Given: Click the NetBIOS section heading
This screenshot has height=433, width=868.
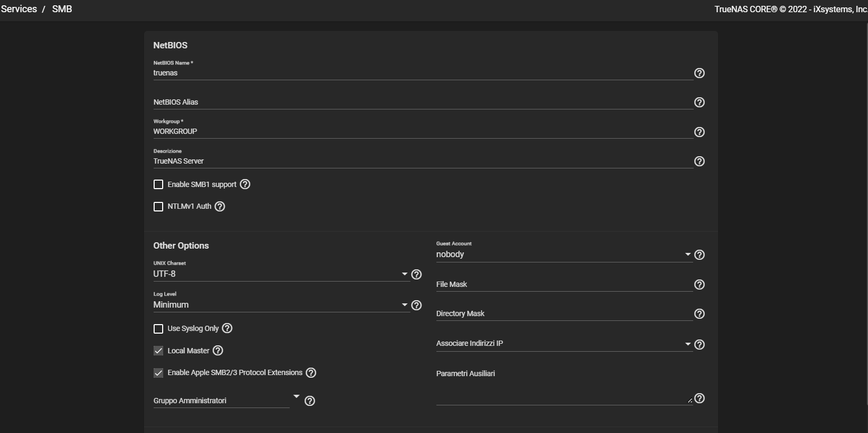Looking at the screenshot, I should coord(171,46).
